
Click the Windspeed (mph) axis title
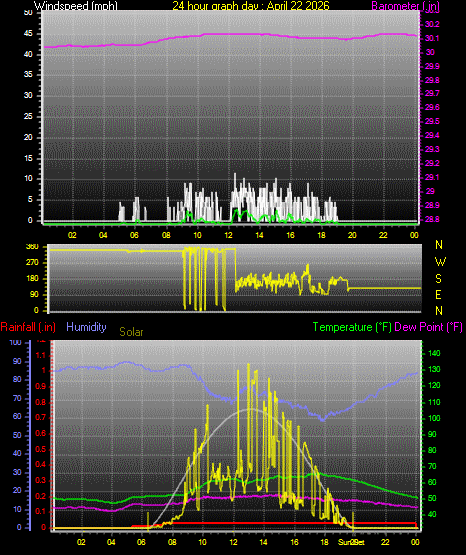(76, 5)
